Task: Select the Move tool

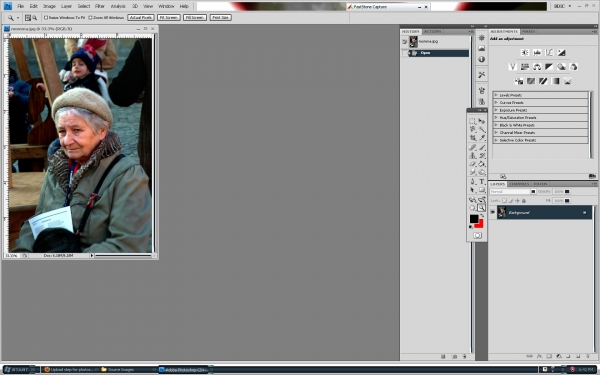Action: (x=482, y=121)
